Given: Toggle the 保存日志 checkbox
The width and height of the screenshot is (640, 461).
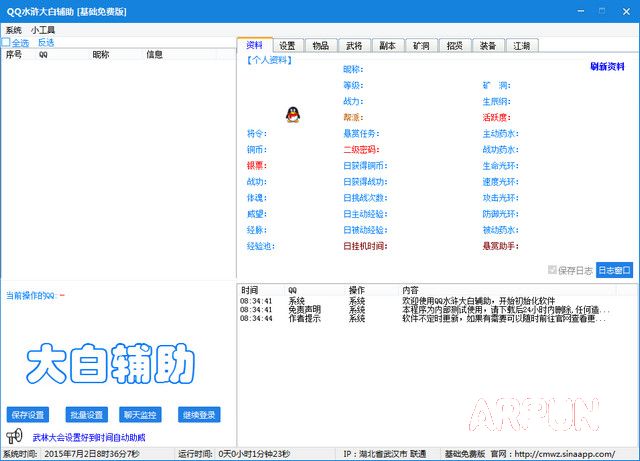Looking at the screenshot, I should (552, 269).
